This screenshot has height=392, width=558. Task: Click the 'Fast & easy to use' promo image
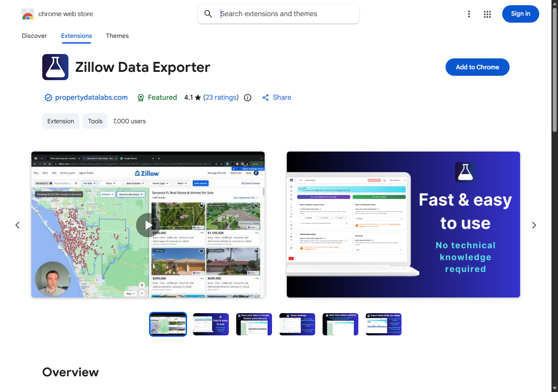click(x=403, y=224)
